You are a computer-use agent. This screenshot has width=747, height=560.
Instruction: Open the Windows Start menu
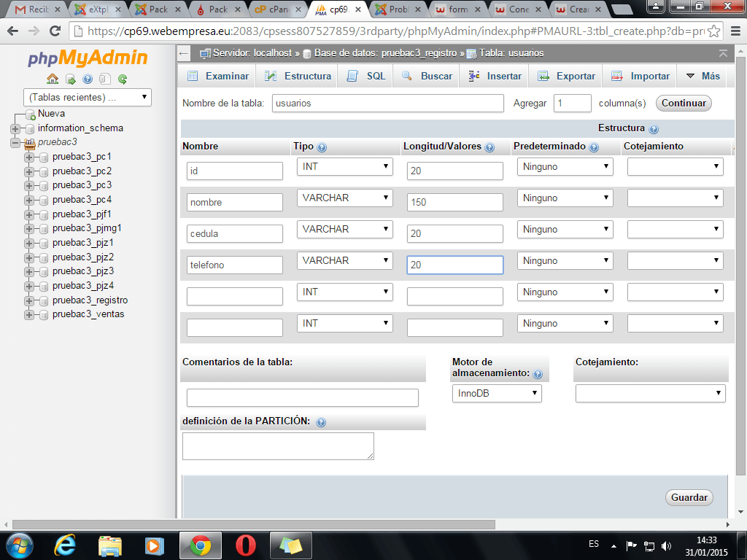point(19,545)
